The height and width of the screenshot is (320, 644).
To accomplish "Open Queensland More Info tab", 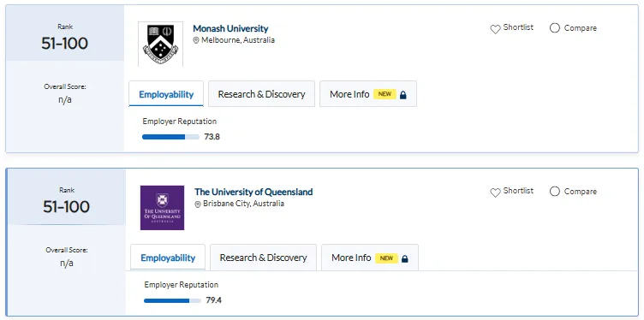I will pyautogui.click(x=370, y=258).
